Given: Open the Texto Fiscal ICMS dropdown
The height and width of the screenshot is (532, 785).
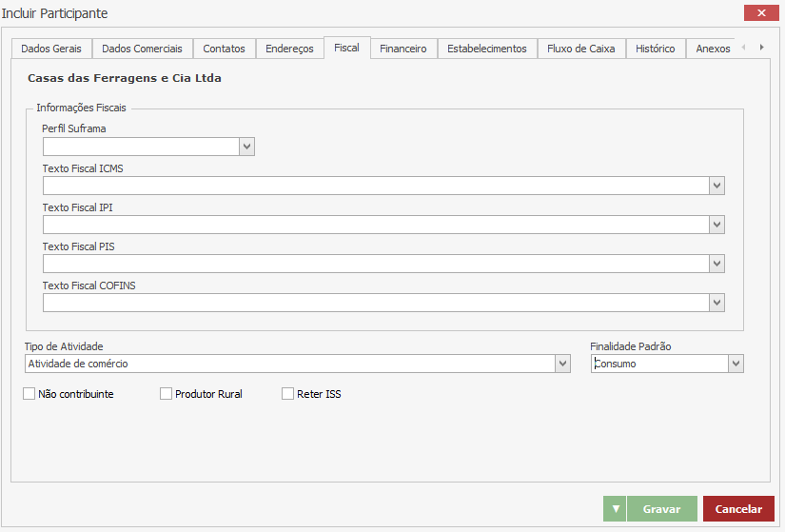Looking at the screenshot, I should point(716,186).
